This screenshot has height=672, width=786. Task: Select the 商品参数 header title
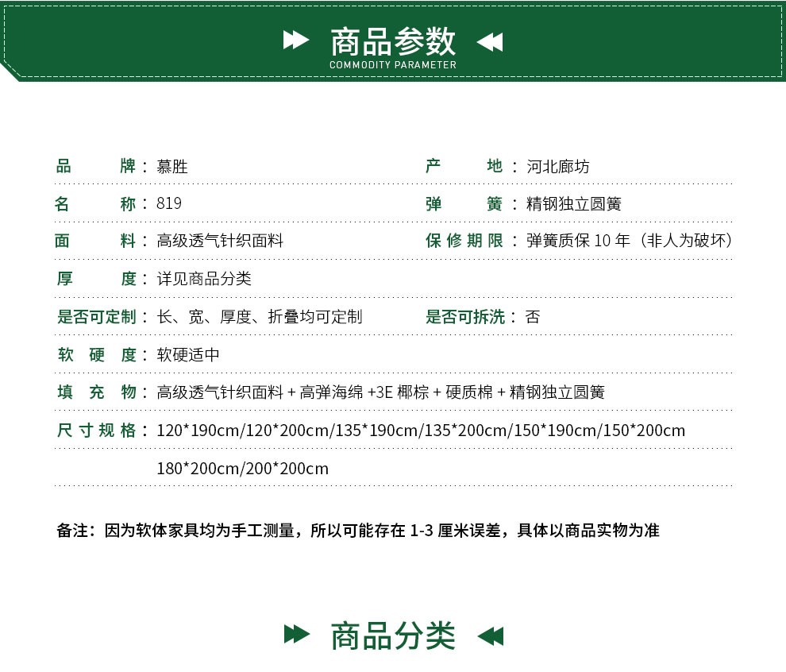393,41
